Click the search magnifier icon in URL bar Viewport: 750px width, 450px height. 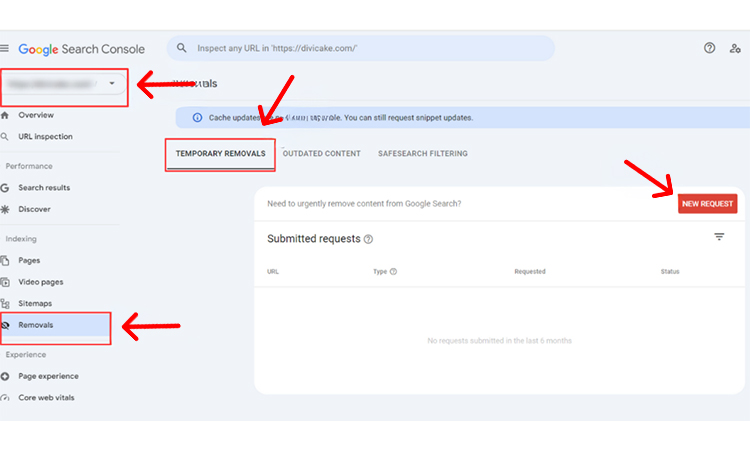182,48
